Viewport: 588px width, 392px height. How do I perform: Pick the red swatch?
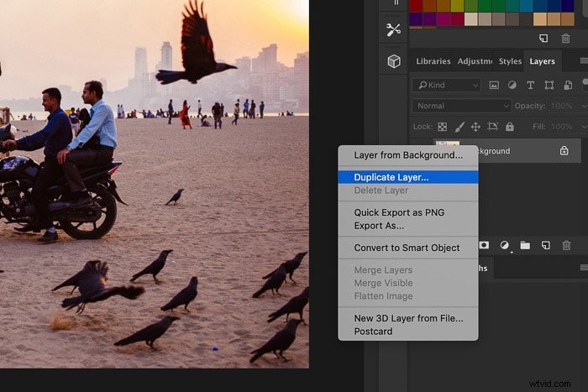point(416,6)
